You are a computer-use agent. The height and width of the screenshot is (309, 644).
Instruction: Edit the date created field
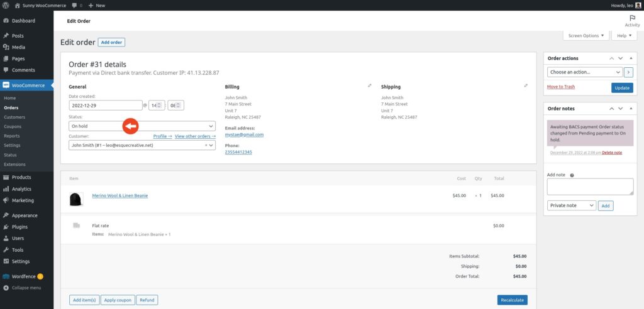(106, 105)
